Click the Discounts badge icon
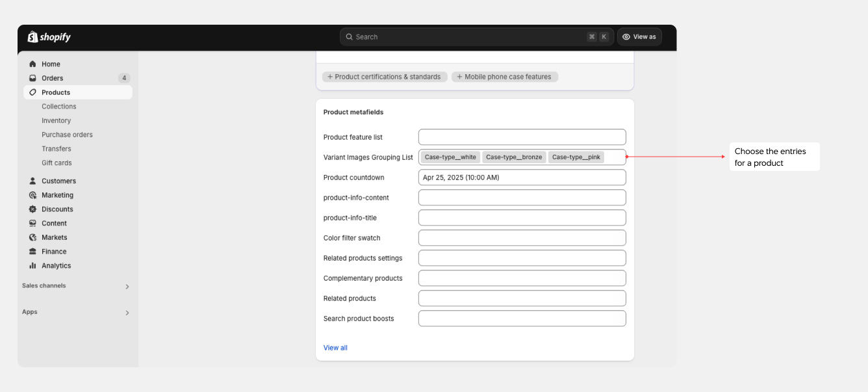Viewport: 868px width, 392px height. pos(32,209)
